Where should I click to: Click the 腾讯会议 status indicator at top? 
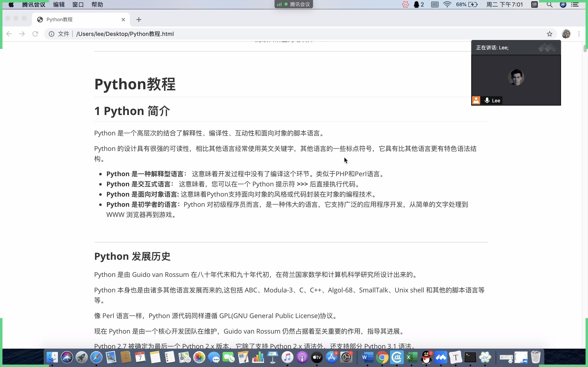[294, 4]
